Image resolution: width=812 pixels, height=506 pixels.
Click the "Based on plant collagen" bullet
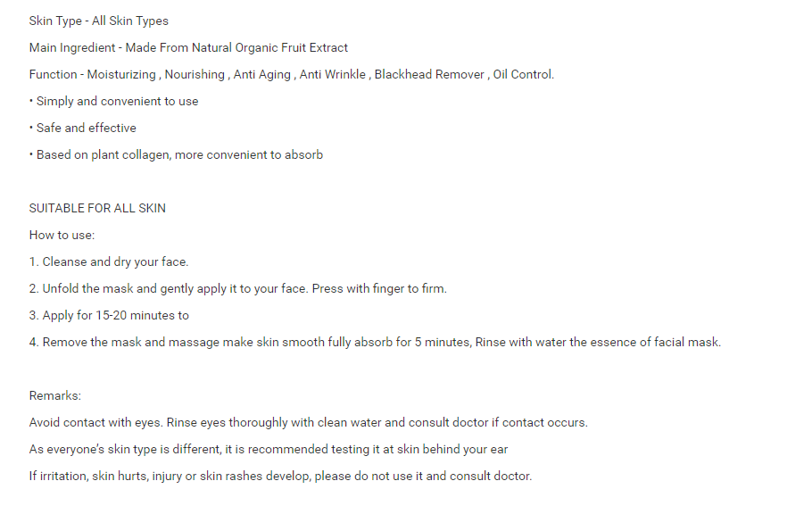click(178, 154)
